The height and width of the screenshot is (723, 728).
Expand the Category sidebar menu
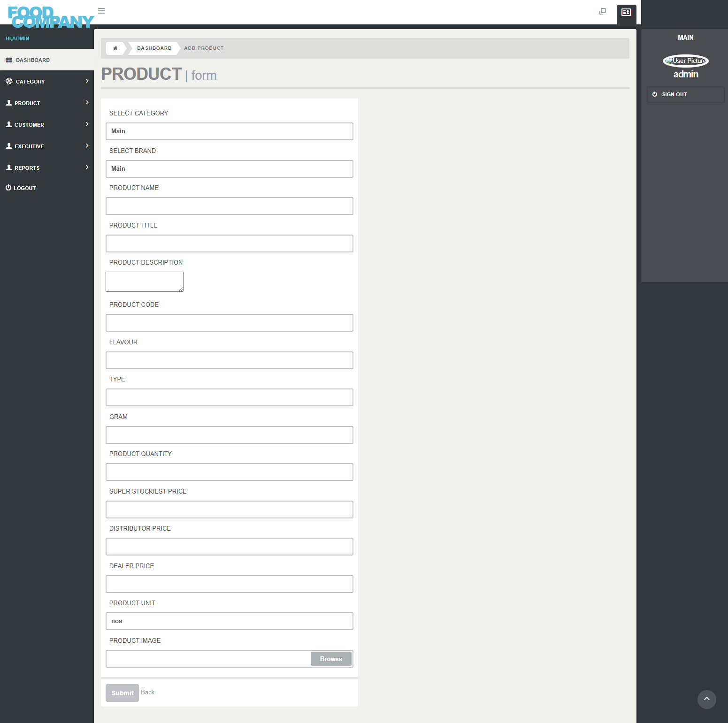click(47, 82)
